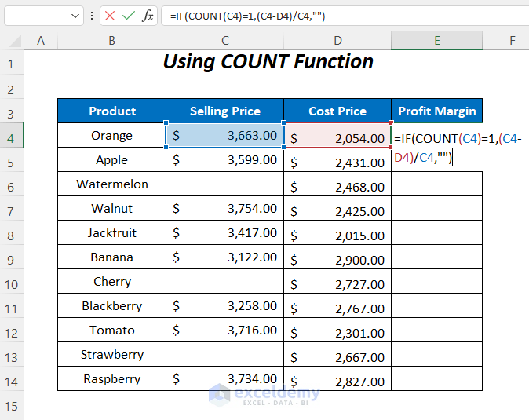
Task: Select the Blackberry selling price 3,258.00 cell
Action: (x=224, y=306)
